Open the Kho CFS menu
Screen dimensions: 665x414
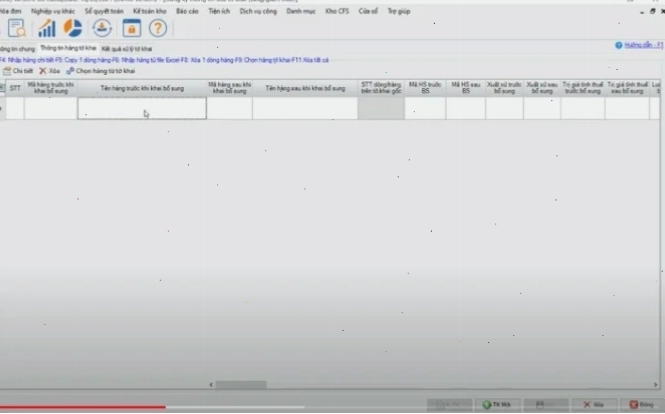pyautogui.click(x=337, y=11)
